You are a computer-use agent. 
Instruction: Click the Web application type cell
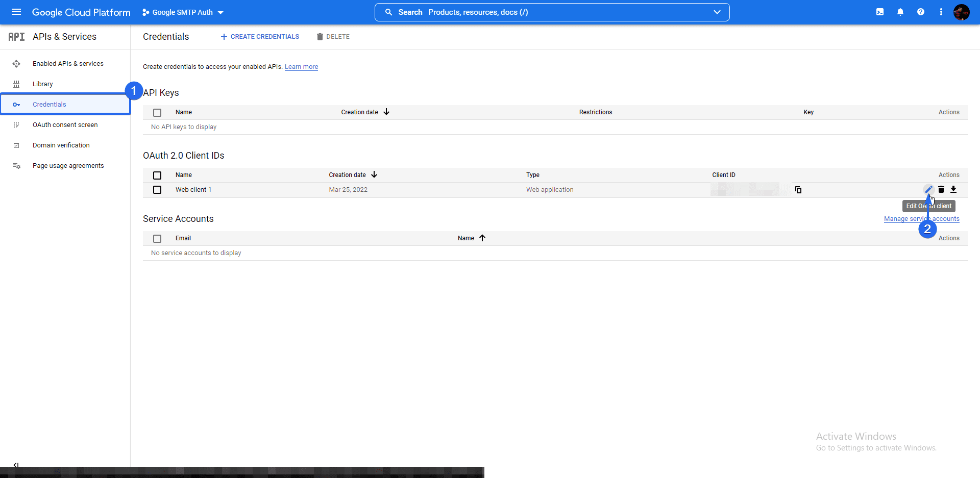point(550,190)
